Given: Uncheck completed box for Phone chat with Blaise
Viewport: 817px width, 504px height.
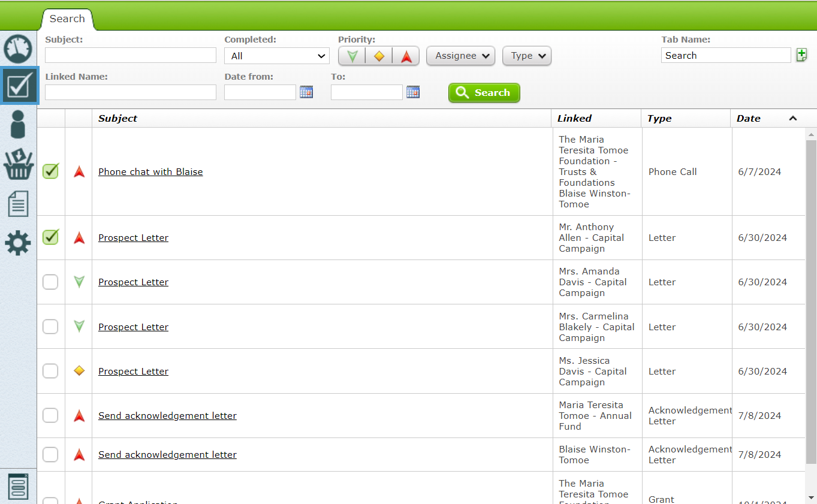Looking at the screenshot, I should (51, 171).
